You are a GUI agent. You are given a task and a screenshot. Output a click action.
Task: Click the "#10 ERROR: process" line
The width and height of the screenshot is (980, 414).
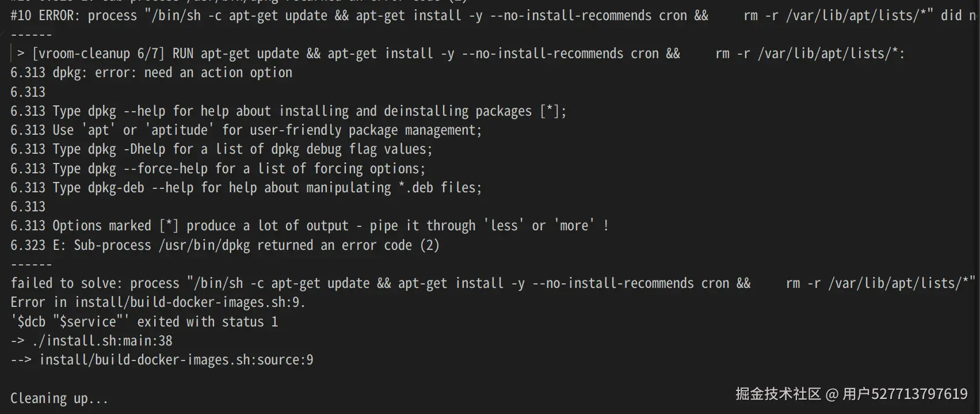[x=74, y=16]
